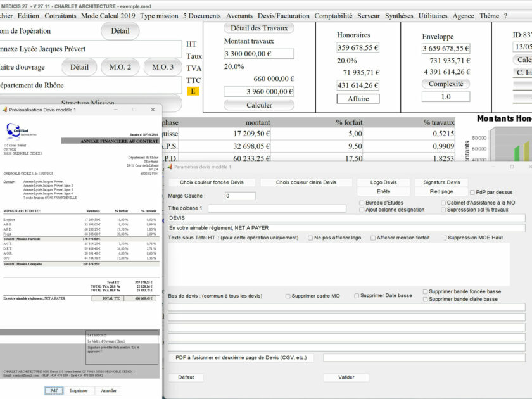Image resolution: width=532 pixels, height=399 pixels.
Task: Open the Cotraitants menu
Action: (60, 16)
